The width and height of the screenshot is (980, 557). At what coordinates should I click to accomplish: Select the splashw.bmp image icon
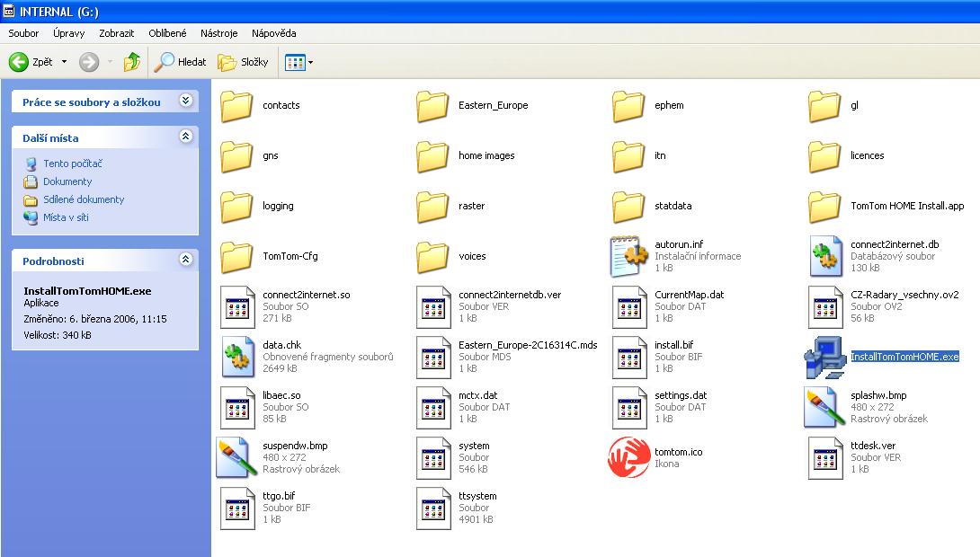click(x=824, y=407)
